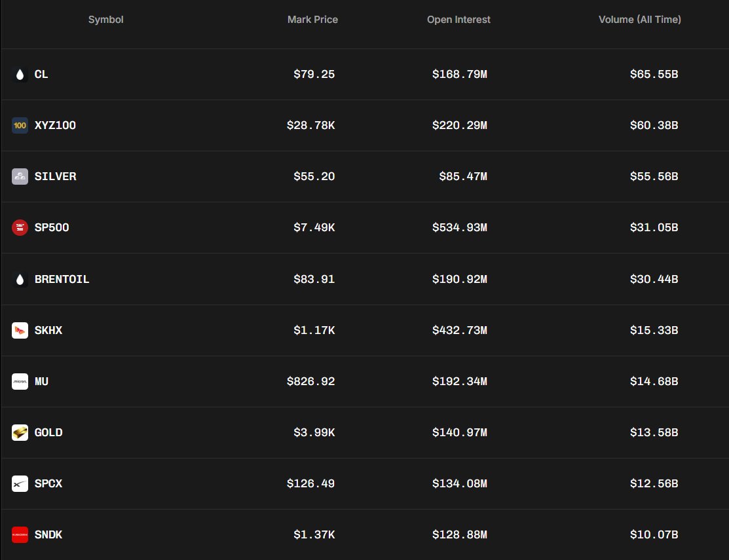This screenshot has width=729, height=560.
Task: Click the $140.97M open interest value
Action: click(x=460, y=433)
